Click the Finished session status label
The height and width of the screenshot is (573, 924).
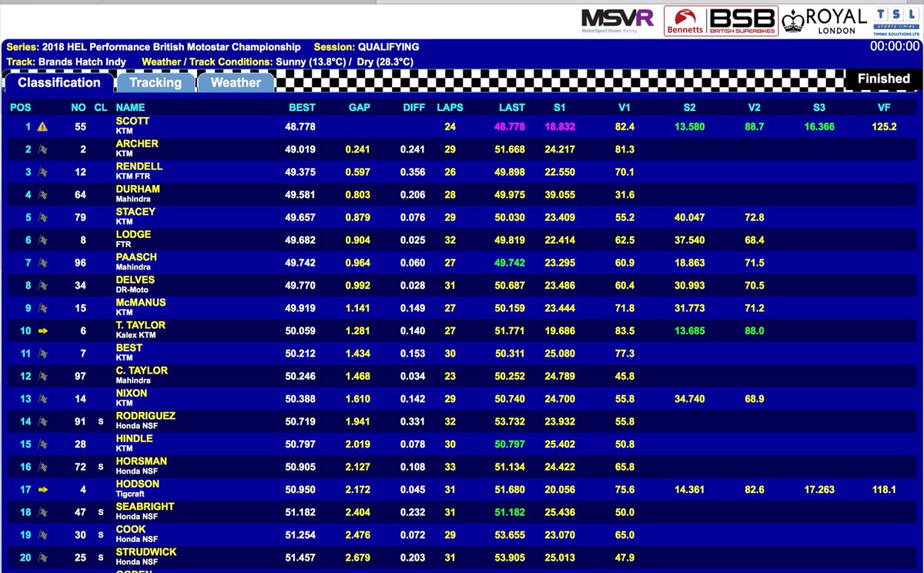(883, 79)
